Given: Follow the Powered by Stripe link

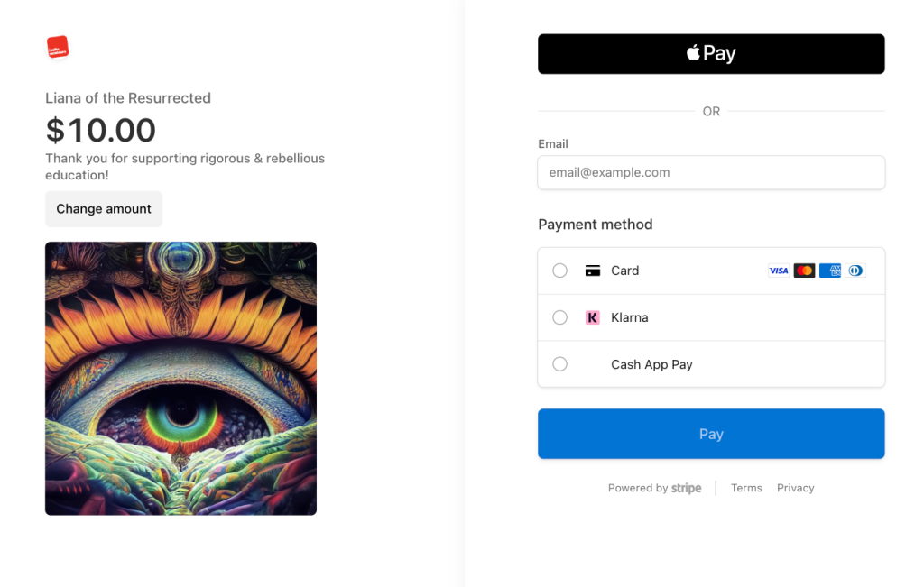Looking at the screenshot, I should tap(654, 488).
